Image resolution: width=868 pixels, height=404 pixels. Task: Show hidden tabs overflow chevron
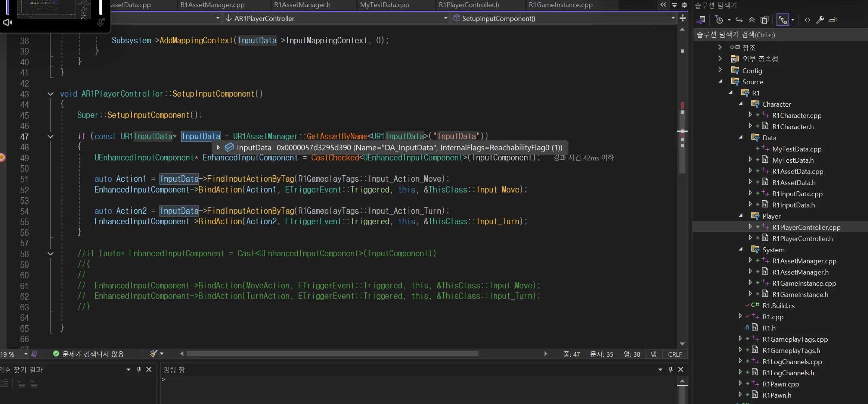coord(663,5)
